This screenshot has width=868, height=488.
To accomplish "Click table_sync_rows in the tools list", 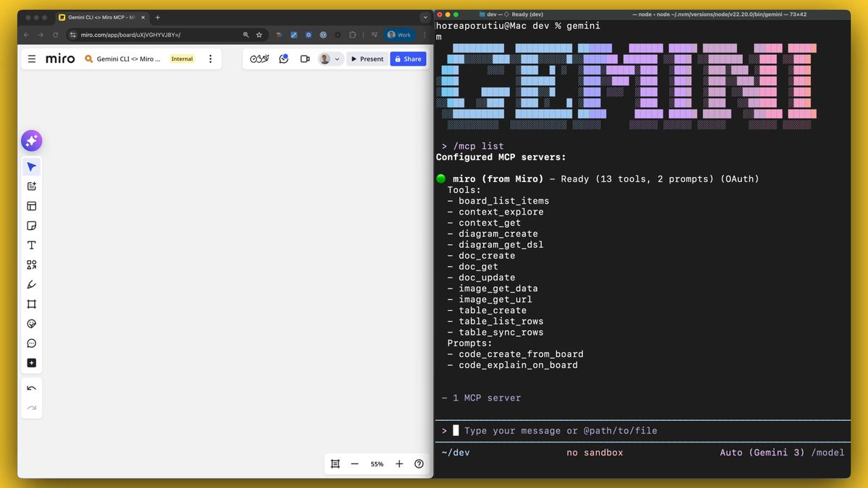I will (x=501, y=333).
